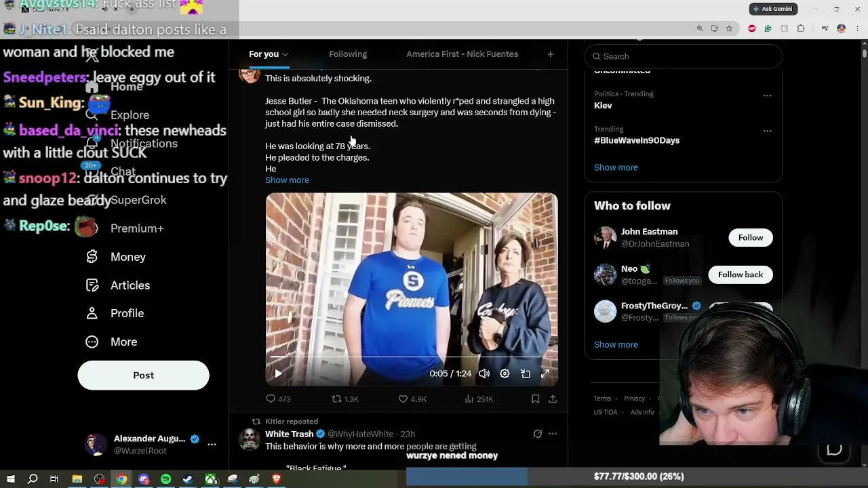Viewport: 868px width, 488px height.
Task: Open the #BlueWaveIn90Days trending topic
Action: (637, 140)
